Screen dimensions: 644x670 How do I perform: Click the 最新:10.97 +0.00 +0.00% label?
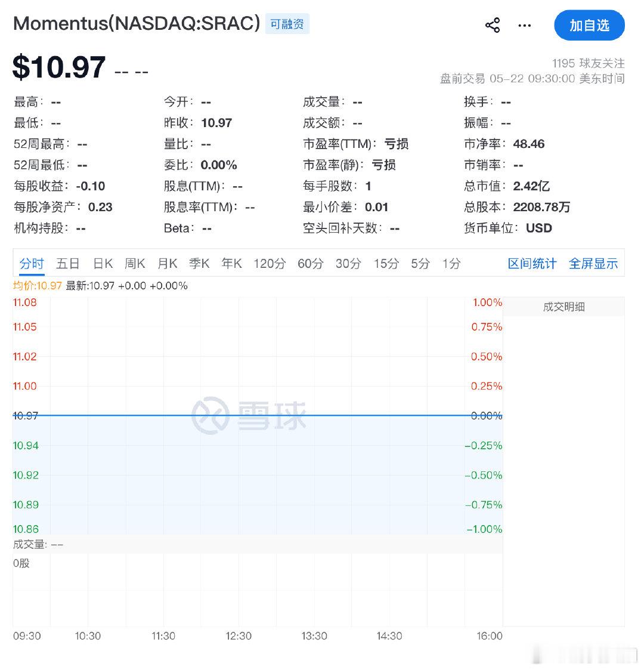(x=126, y=286)
